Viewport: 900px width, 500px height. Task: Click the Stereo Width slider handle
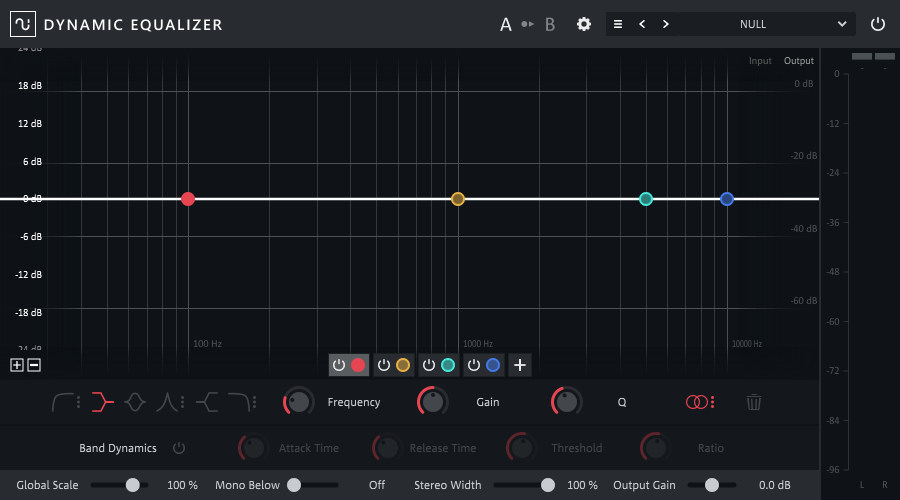(548, 485)
